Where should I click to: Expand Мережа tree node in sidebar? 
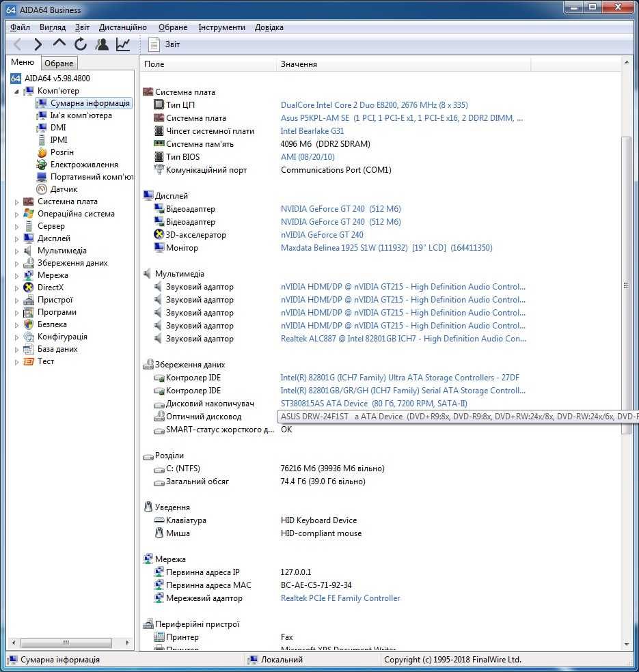click(16, 276)
